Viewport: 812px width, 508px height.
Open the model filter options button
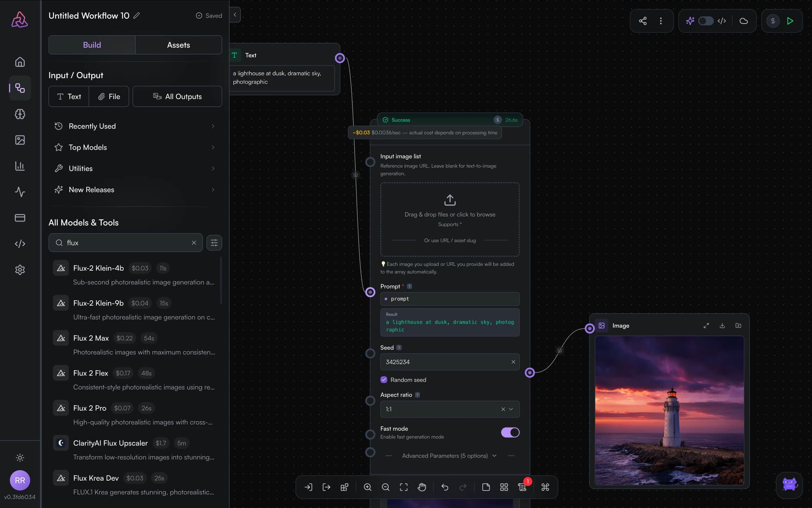(214, 243)
